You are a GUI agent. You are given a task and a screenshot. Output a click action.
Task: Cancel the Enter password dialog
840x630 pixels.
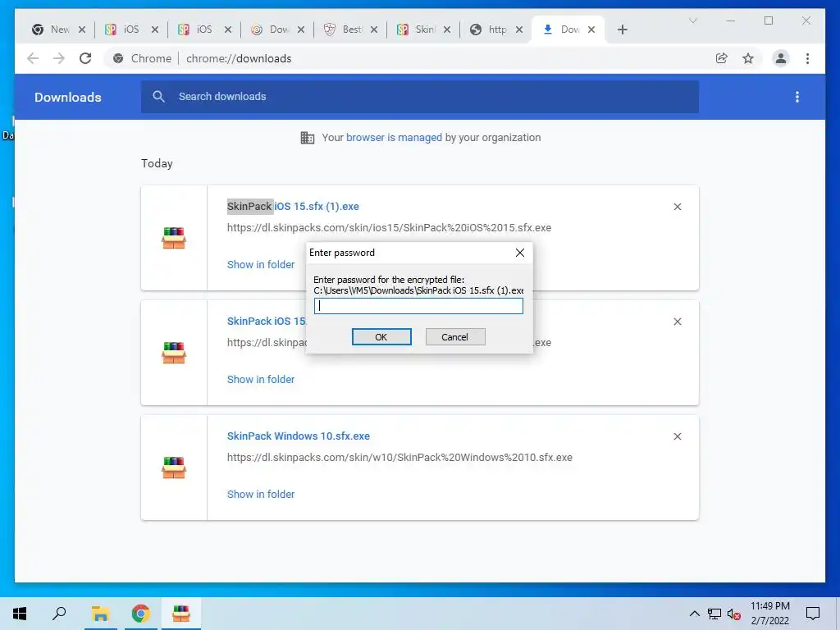coord(455,337)
